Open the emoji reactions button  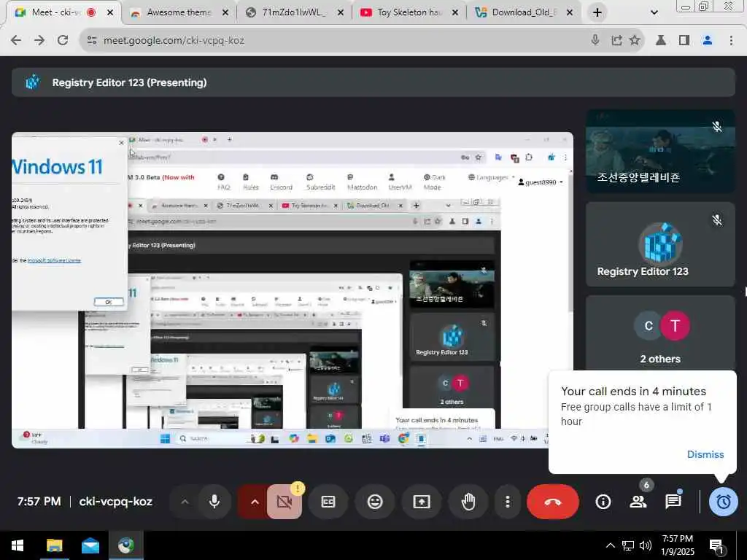pyautogui.click(x=375, y=502)
